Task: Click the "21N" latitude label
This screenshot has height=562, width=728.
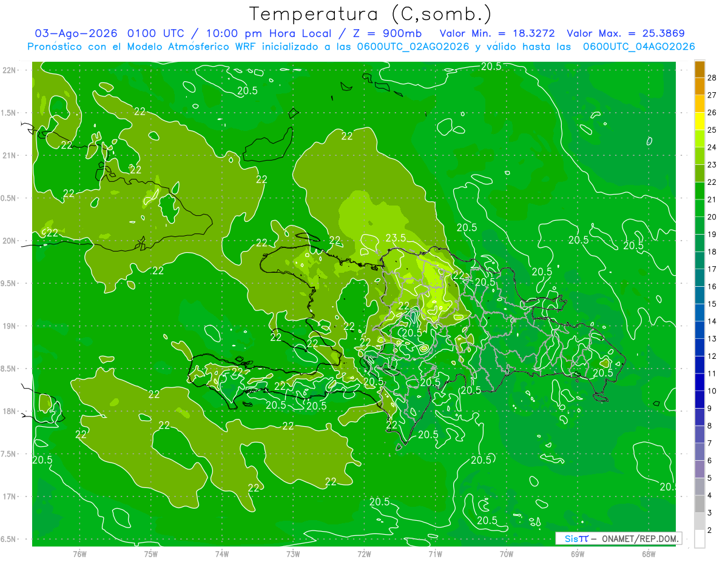Action: pos(8,156)
